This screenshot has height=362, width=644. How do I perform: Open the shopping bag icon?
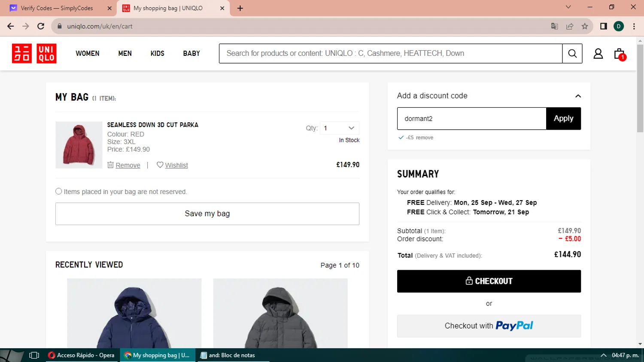[x=619, y=54]
